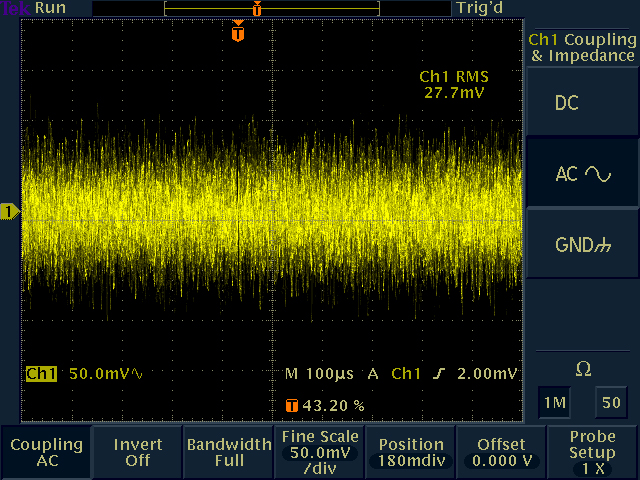Click the AC sine wave coupling symbol
The height and width of the screenshot is (480, 640).
pos(598,174)
